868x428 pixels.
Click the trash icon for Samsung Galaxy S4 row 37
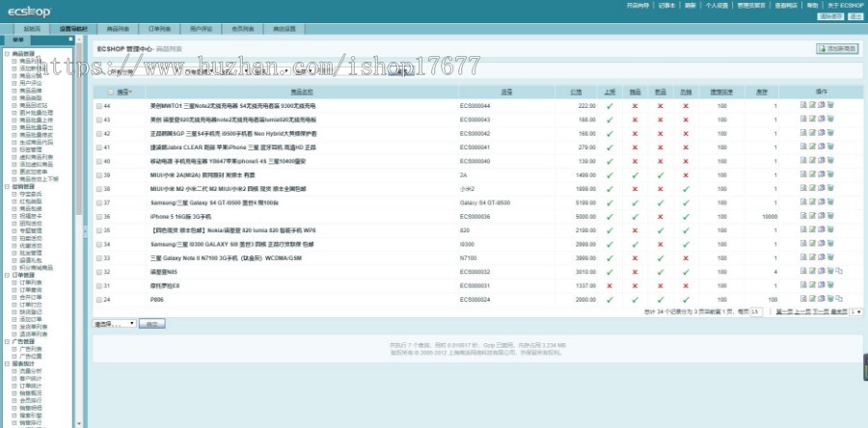pos(830,201)
